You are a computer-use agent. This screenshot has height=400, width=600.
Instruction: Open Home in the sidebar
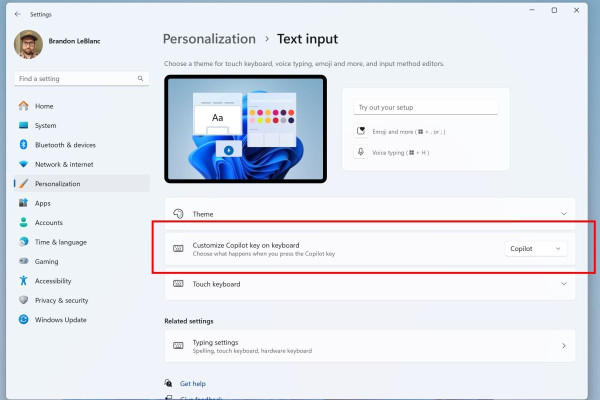pos(82,106)
